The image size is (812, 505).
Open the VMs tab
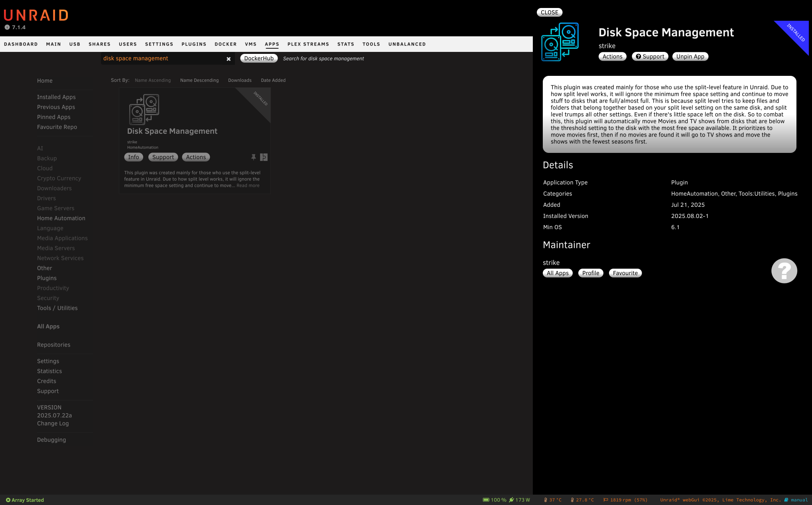click(x=251, y=44)
